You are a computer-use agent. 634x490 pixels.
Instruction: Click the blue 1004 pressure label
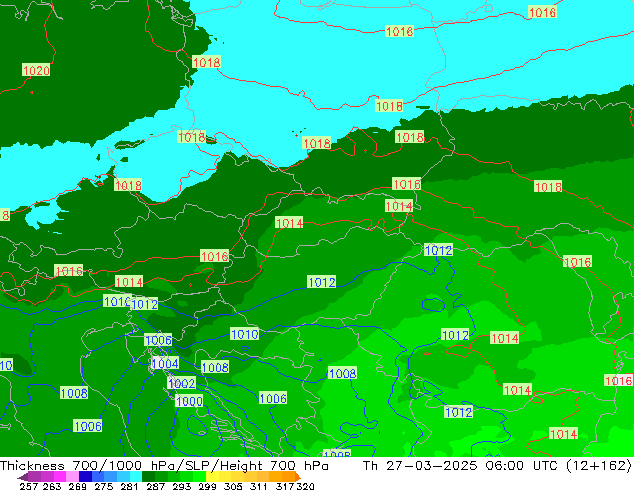pos(165,363)
